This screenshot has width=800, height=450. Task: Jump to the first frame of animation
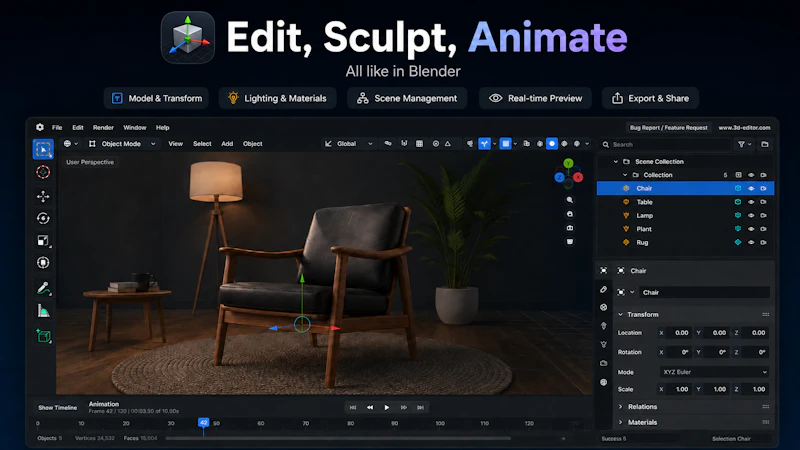[353, 408]
